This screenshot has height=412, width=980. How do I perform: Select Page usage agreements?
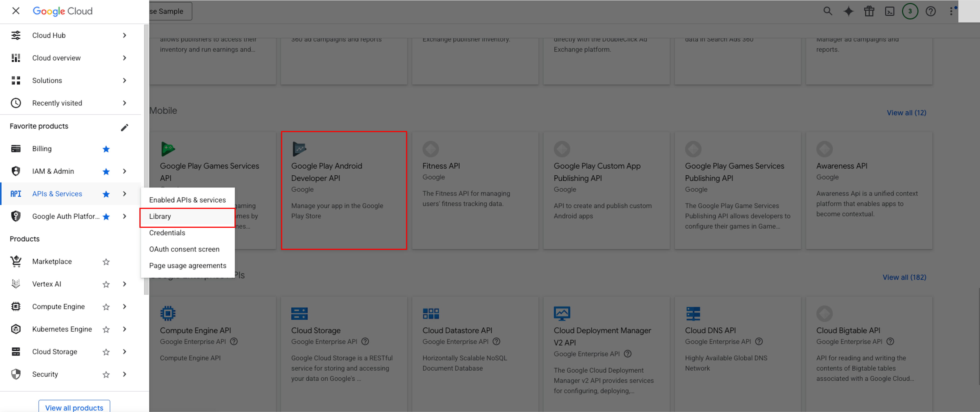(188, 265)
